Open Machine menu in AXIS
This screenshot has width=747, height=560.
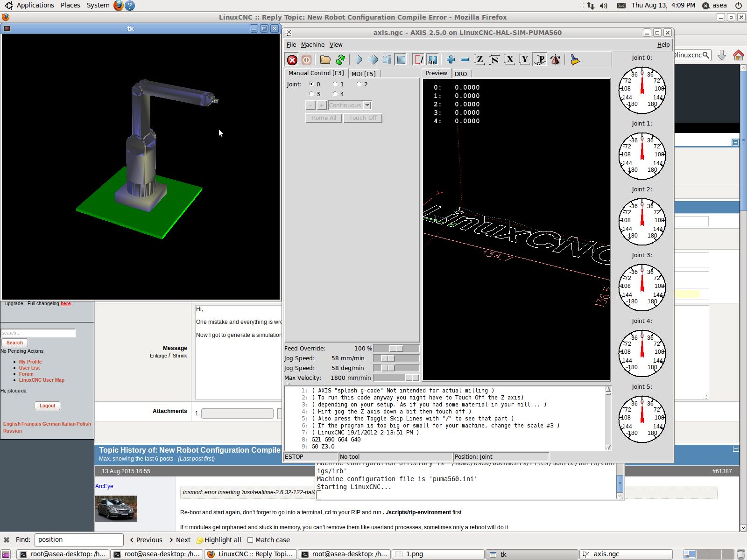click(x=313, y=45)
